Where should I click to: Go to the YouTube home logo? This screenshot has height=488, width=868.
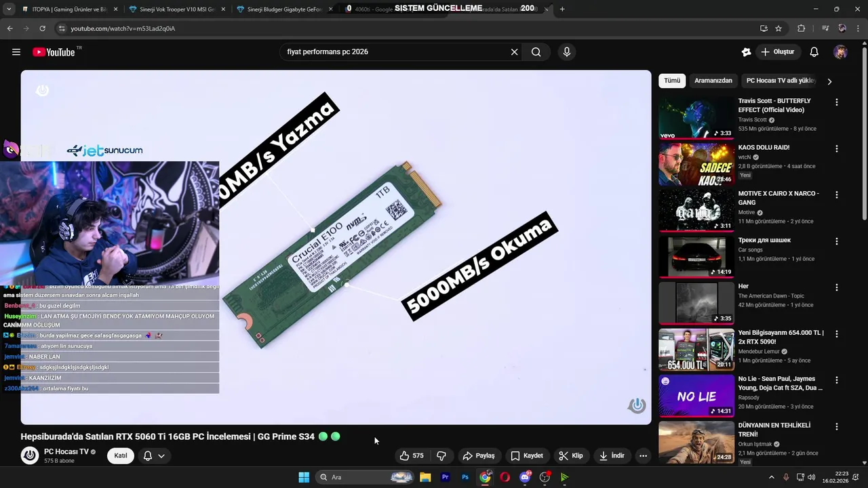(x=54, y=52)
